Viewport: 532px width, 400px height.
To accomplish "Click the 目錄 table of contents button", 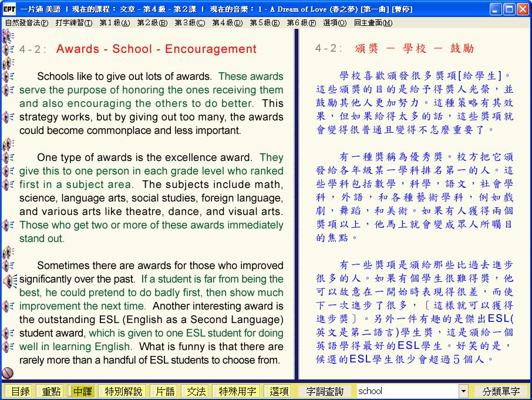I will (x=19, y=391).
